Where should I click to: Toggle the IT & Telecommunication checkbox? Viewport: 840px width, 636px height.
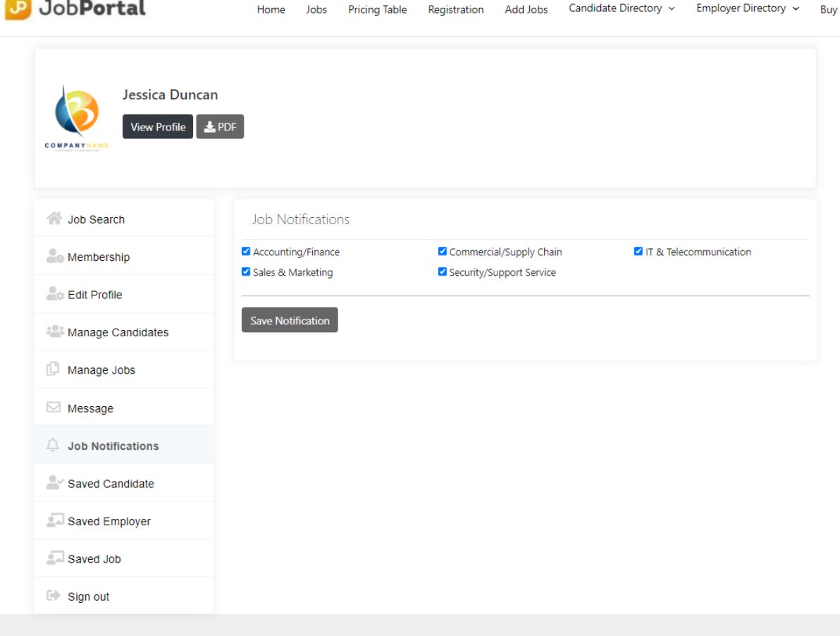coord(638,251)
